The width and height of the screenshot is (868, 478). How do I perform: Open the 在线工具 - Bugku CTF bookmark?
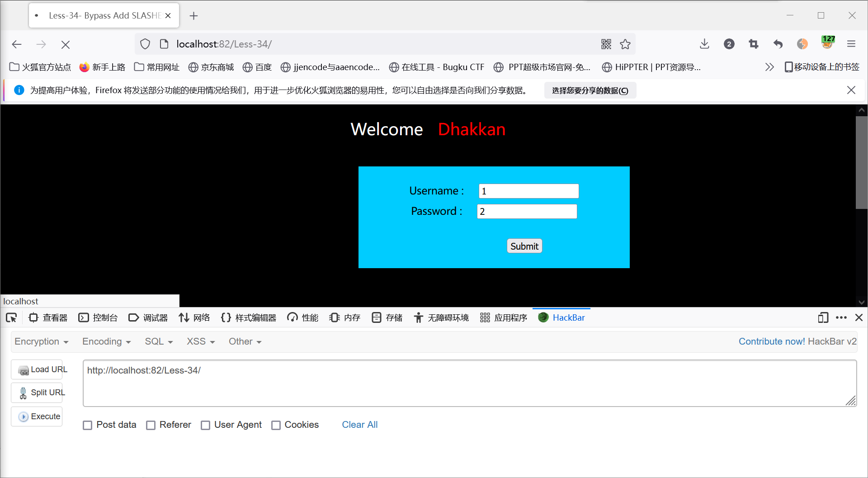[436, 67]
